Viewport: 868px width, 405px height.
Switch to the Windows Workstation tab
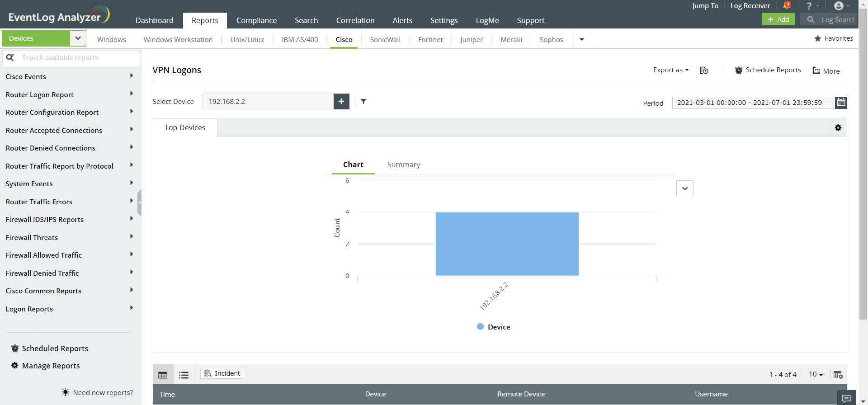[x=178, y=39]
